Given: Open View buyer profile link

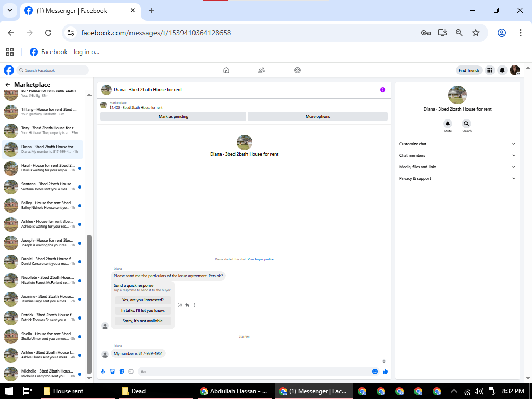Looking at the screenshot, I should (x=260, y=259).
